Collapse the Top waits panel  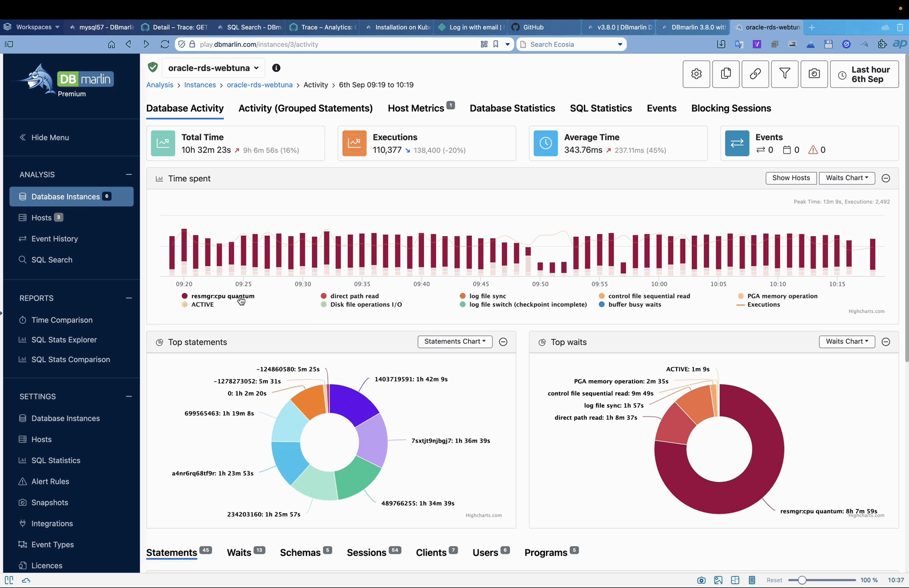point(886,342)
